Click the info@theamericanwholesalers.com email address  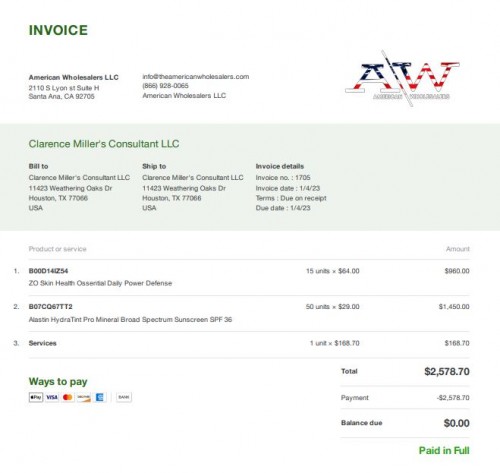pyautogui.click(x=196, y=76)
